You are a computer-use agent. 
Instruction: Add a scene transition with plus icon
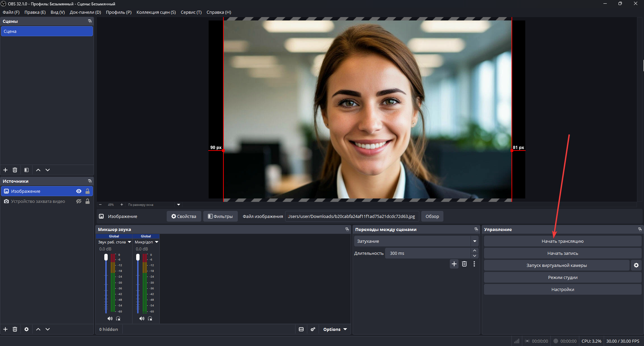(454, 264)
